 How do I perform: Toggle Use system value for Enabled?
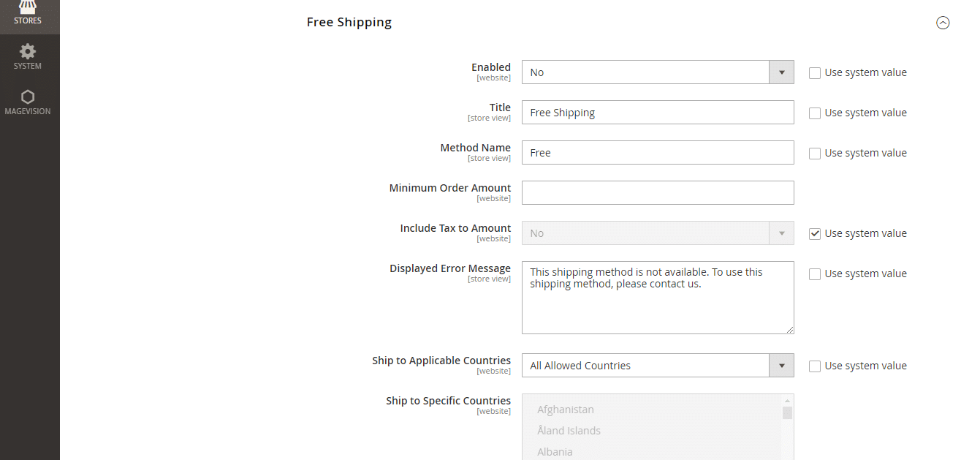(x=815, y=73)
